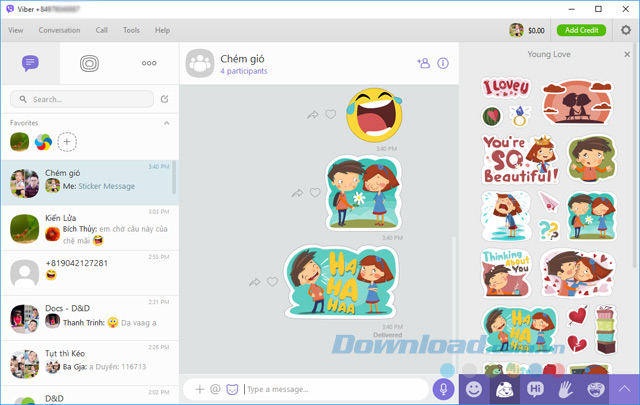Like the HA HA HAA sticker message
The width and height of the screenshot is (640, 405).
tap(272, 282)
